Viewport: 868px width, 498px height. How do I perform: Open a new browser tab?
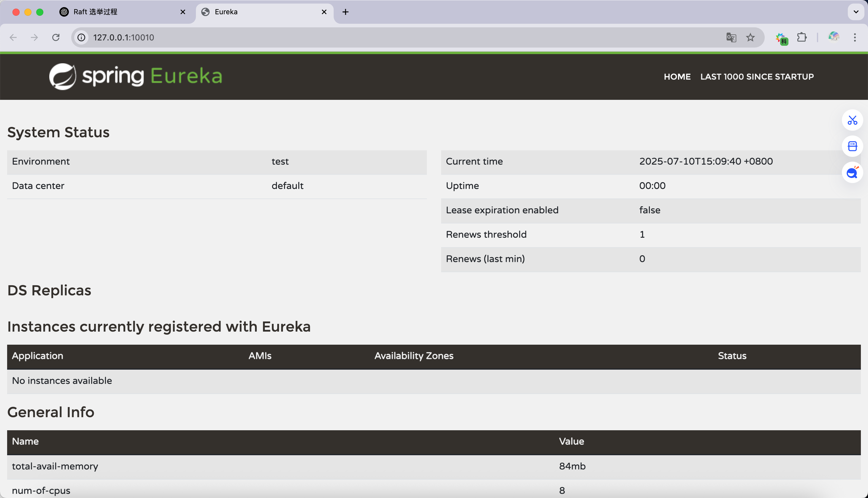(x=345, y=12)
